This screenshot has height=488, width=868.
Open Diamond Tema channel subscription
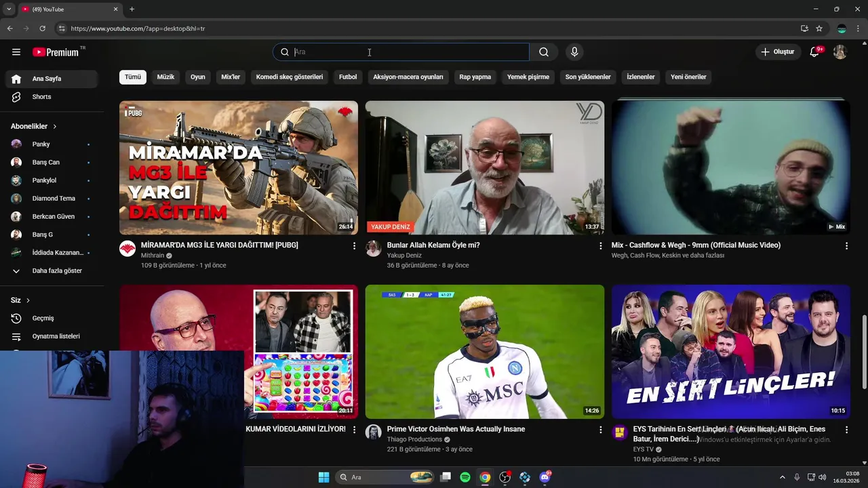point(52,199)
